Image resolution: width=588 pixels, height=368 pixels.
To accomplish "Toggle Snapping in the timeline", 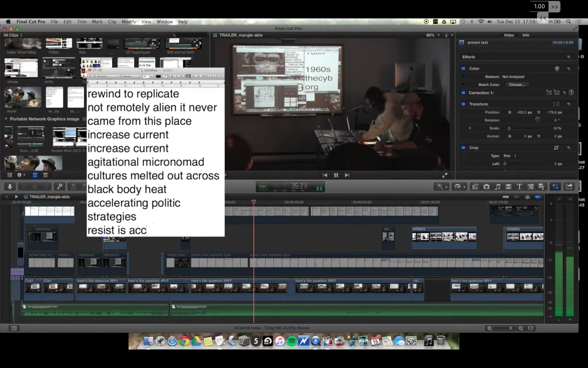I will pyautogui.click(x=538, y=197).
